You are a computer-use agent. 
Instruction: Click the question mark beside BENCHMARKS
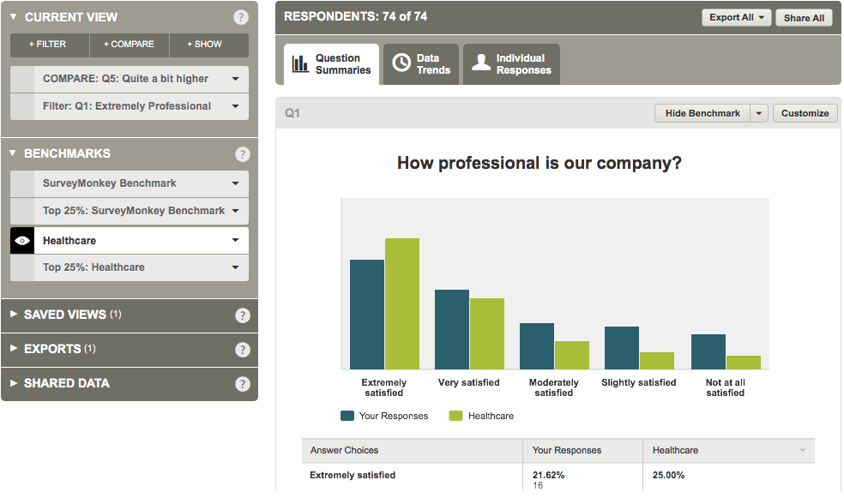tap(241, 154)
